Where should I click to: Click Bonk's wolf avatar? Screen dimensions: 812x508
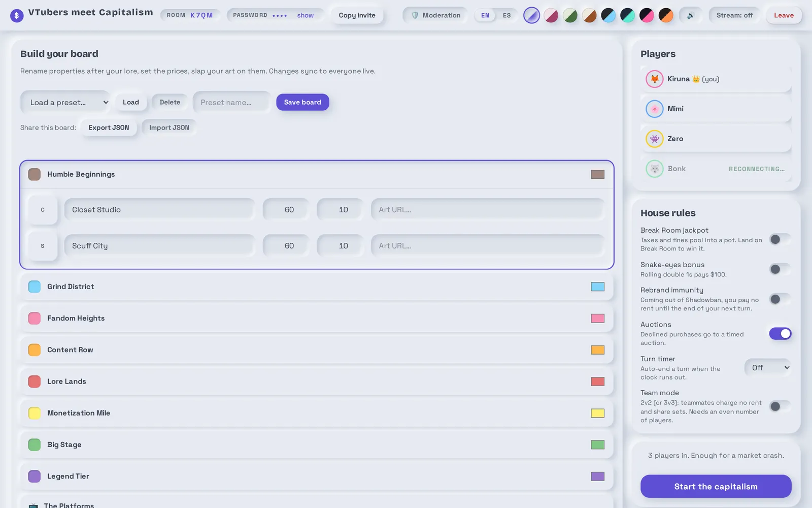[655, 169]
